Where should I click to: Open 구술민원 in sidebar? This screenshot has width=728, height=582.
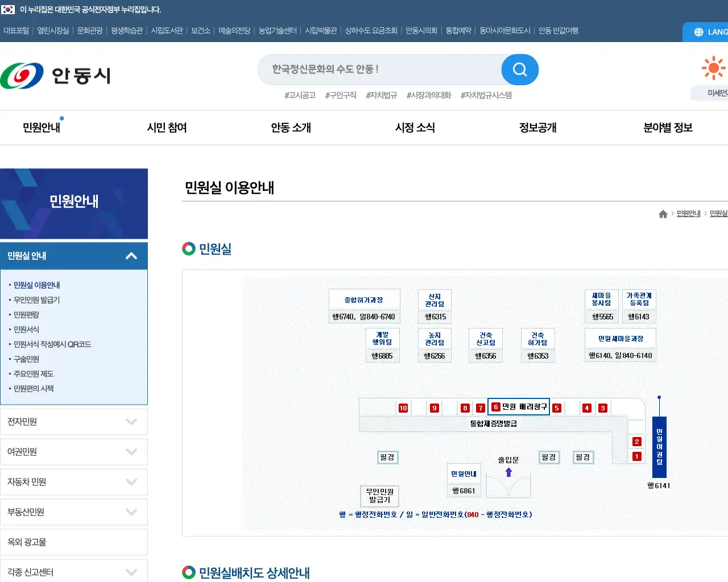tap(26, 359)
